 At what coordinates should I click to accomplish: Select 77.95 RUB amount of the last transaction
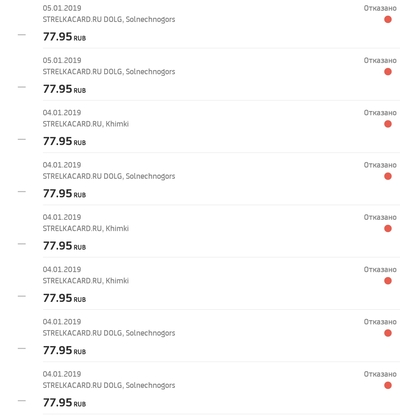tap(64, 403)
